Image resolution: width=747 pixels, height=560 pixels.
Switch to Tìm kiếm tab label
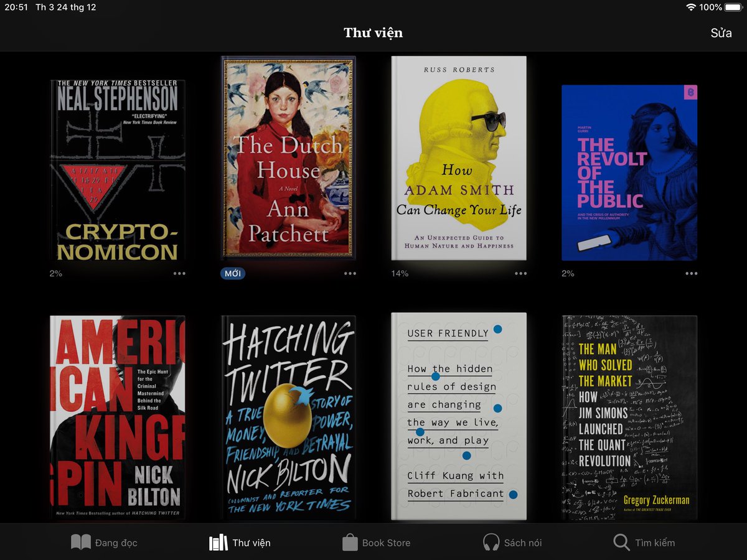point(655,543)
